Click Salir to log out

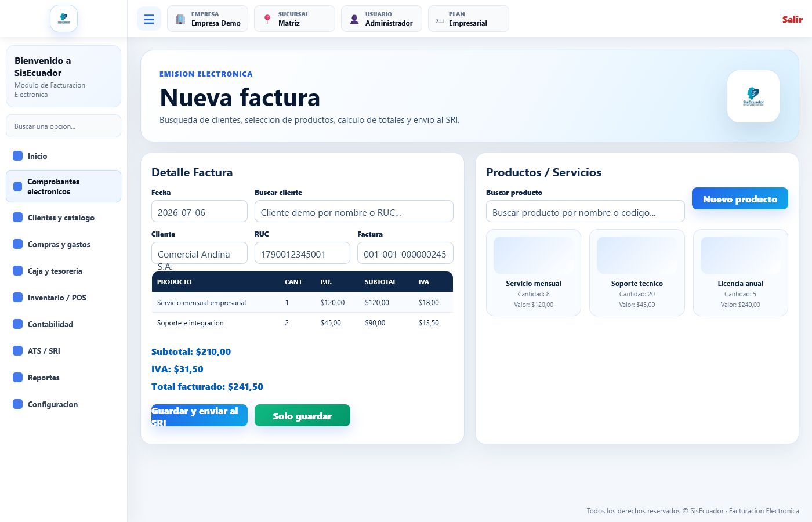point(792,19)
